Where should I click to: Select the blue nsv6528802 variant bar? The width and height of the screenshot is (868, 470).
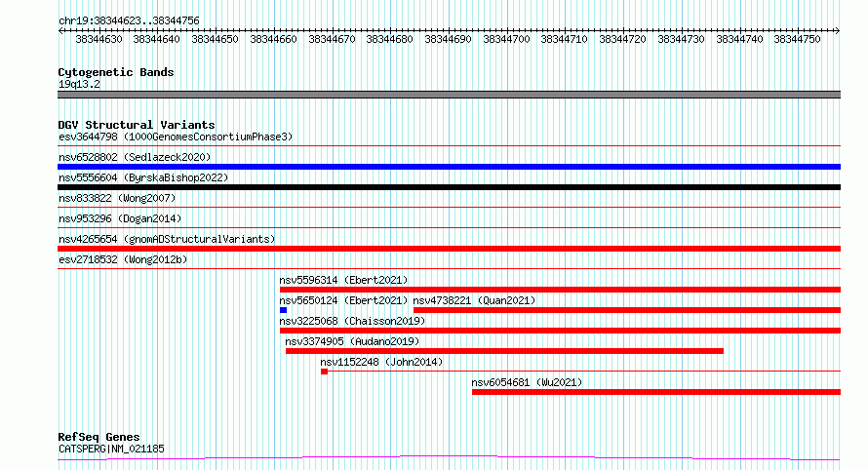449,167
